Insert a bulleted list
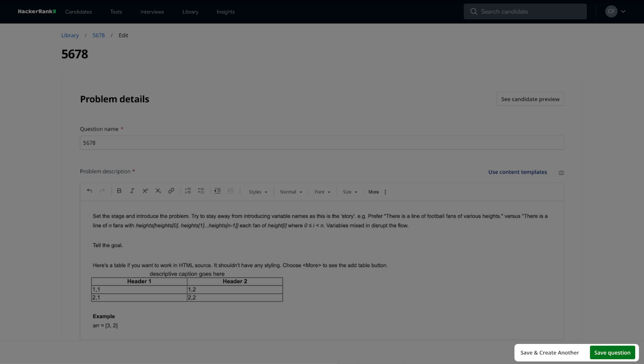The width and height of the screenshot is (644, 364). pyautogui.click(x=201, y=191)
